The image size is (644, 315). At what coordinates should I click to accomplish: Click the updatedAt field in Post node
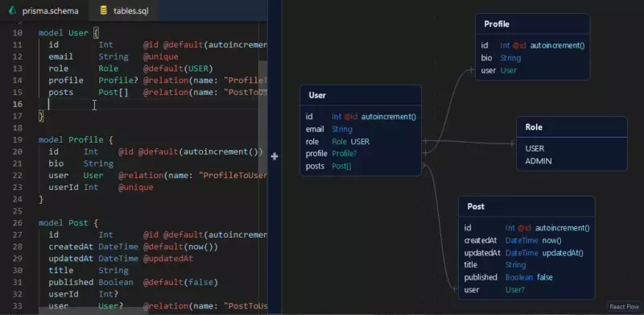click(526, 253)
